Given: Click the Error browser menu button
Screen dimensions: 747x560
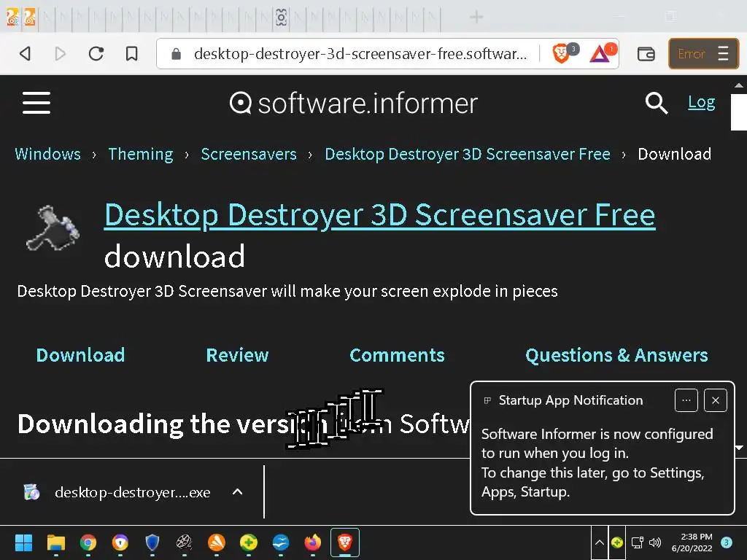Looking at the screenshot, I should (x=703, y=54).
